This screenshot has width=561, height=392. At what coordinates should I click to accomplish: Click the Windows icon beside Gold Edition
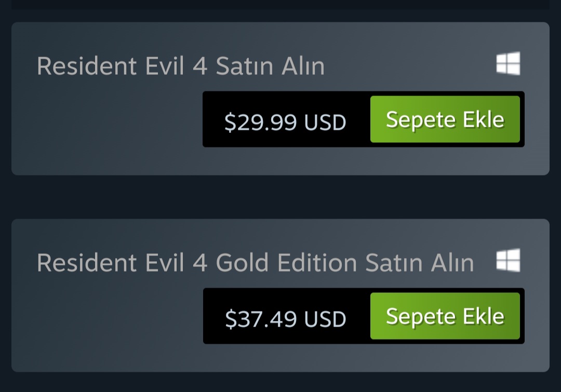point(508,261)
